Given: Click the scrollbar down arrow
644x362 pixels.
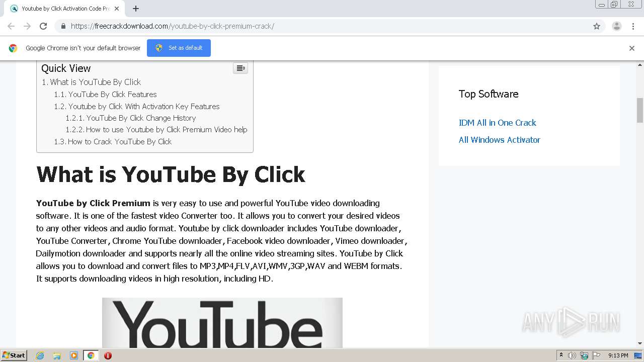Looking at the screenshot, I should [640, 343].
